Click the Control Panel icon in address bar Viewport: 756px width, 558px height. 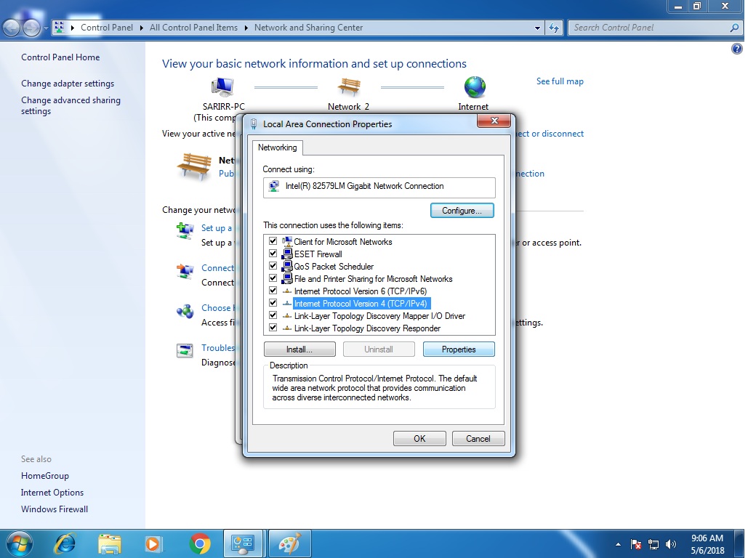[x=60, y=28]
